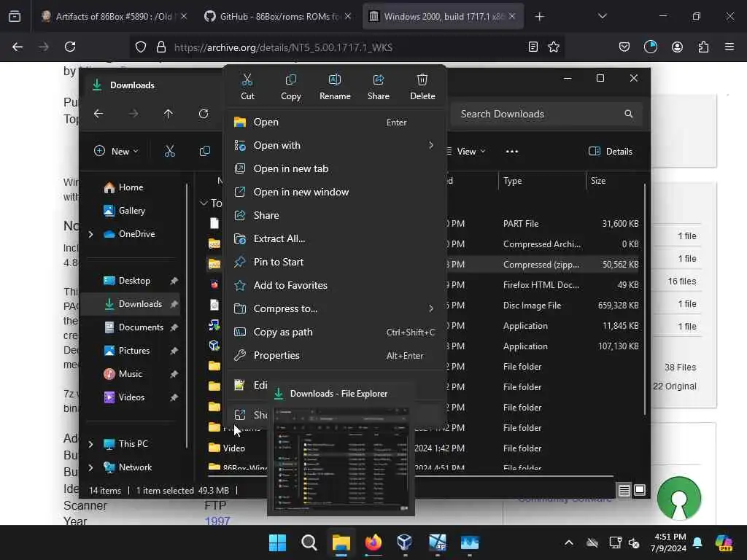Open the VirtualBox taskbar icon

coord(405,542)
